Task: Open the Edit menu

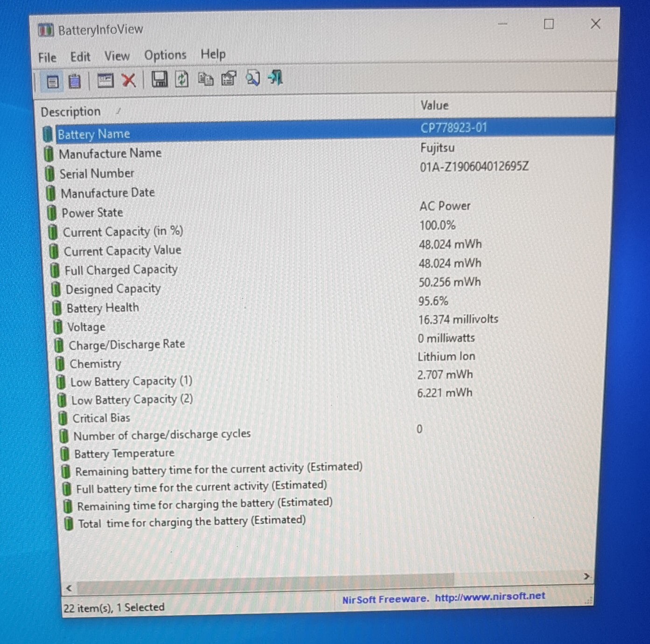Action: (x=80, y=57)
